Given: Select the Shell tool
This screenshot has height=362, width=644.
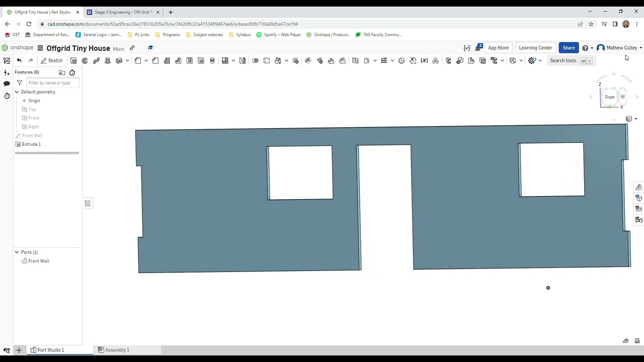Looking at the screenshot, I should (x=190, y=60).
